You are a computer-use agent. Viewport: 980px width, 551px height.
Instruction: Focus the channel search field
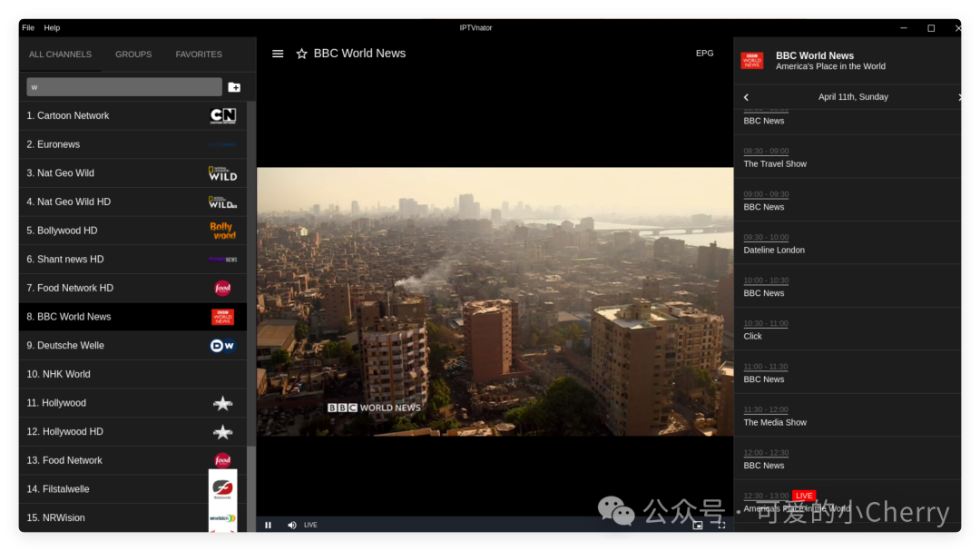pyautogui.click(x=124, y=87)
